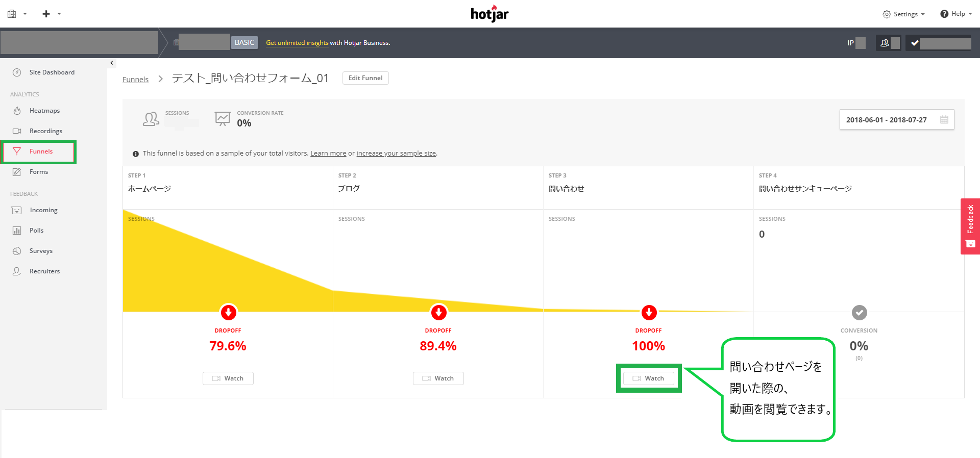Click the red Feedback side tab
The image size is (980, 458).
click(x=970, y=226)
